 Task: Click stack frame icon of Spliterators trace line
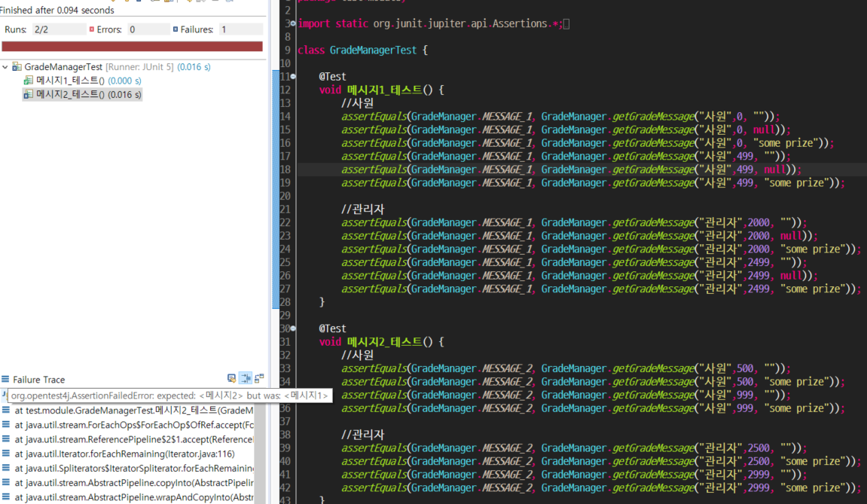point(5,468)
